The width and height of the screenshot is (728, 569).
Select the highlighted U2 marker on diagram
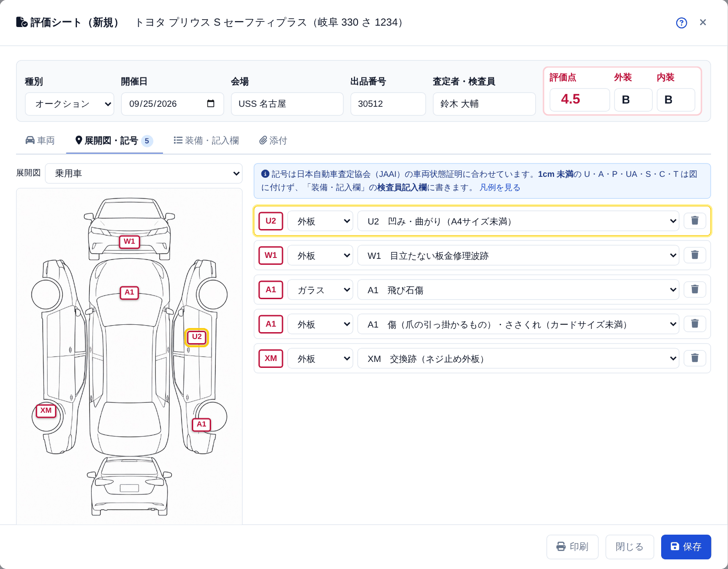(x=197, y=337)
